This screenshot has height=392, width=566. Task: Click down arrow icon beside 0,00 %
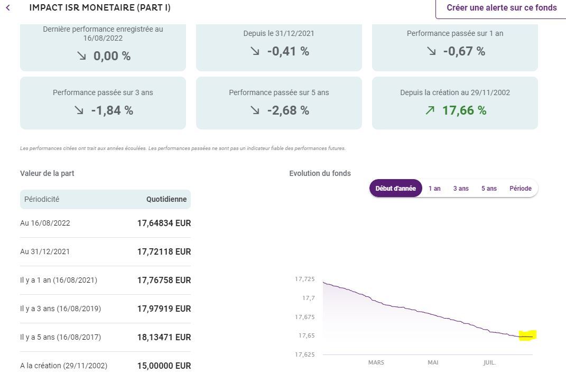point(81,56)
